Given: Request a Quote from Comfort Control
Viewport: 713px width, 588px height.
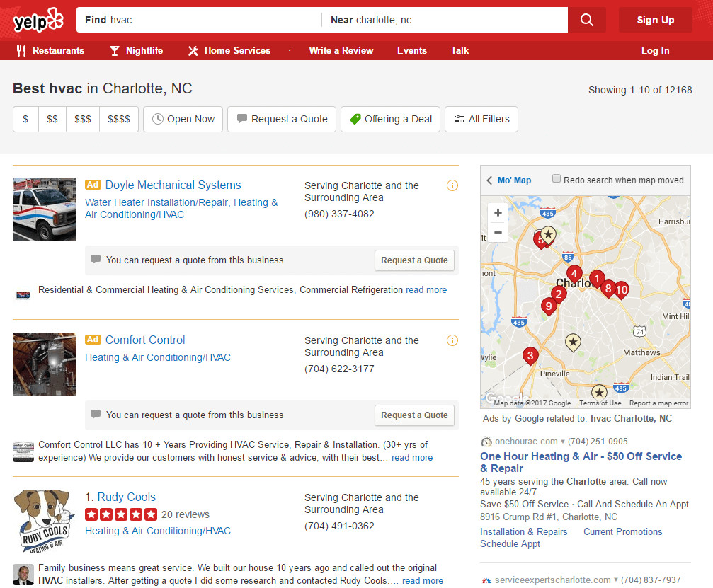Looking at the screenshot, I should 414,415.
